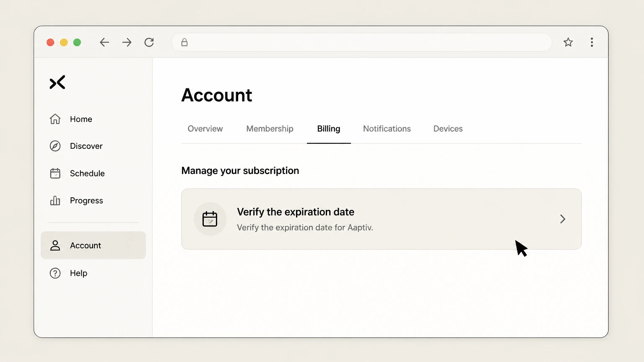Reload the page with the refresh icon

[149, 42]
